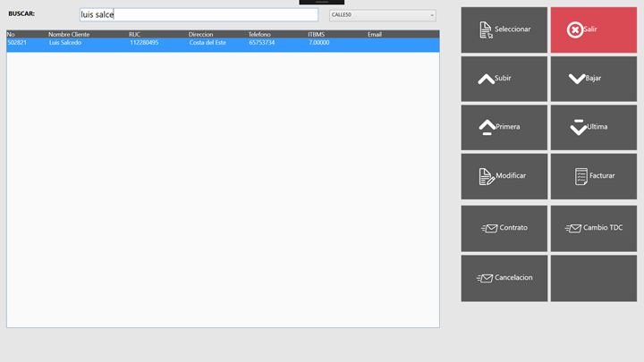Click the Facturar invoice icon
Screen dimensions: 644x362
[581, 176]
